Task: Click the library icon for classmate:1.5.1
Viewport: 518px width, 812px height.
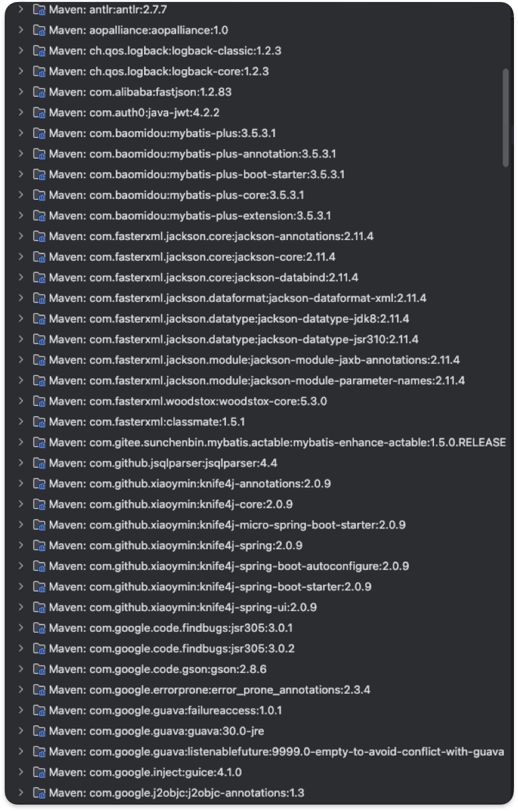Action: click(x=39, y=422)
